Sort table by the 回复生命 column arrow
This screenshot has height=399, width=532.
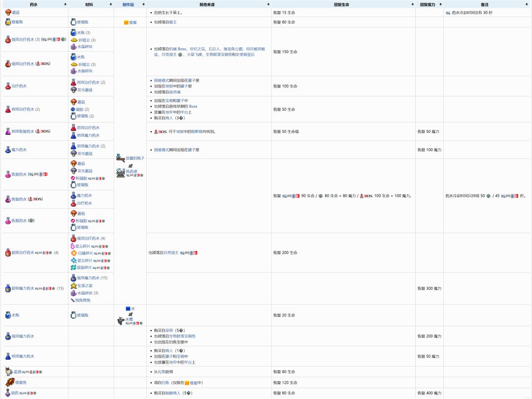point(413,4)
